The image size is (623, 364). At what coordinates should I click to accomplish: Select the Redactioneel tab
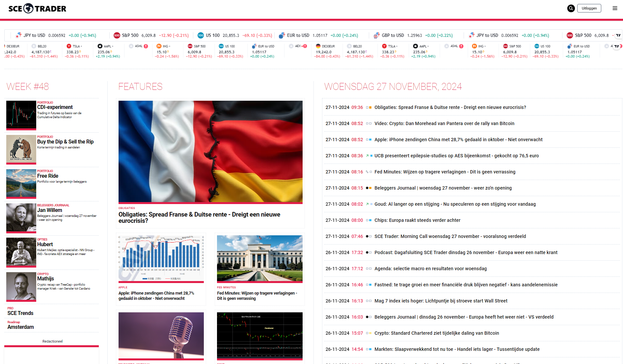53,341
